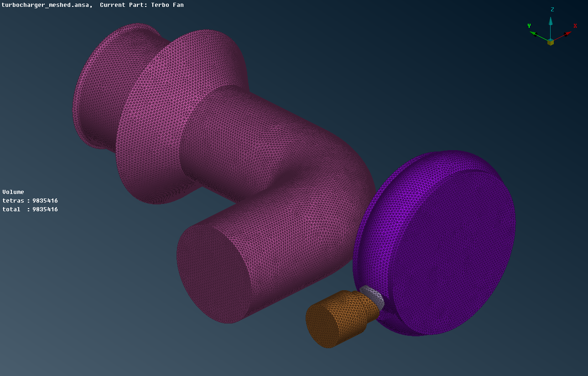Click the Current Part: Terbo Fan label

[142, 5]
